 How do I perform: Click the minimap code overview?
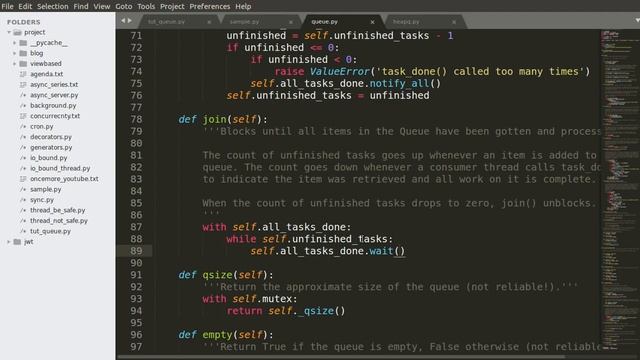pyautogui.click(x=620, y=190)
